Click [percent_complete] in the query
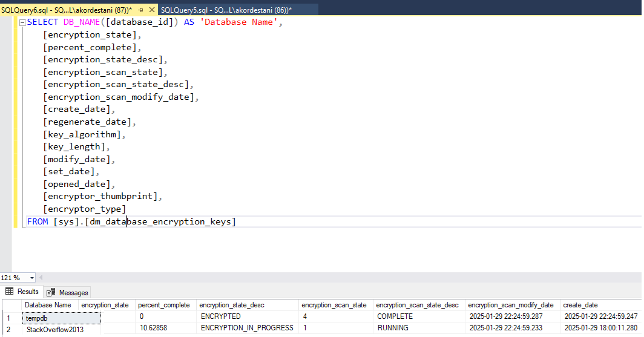644x337 pixels. (x=90, y=48)
